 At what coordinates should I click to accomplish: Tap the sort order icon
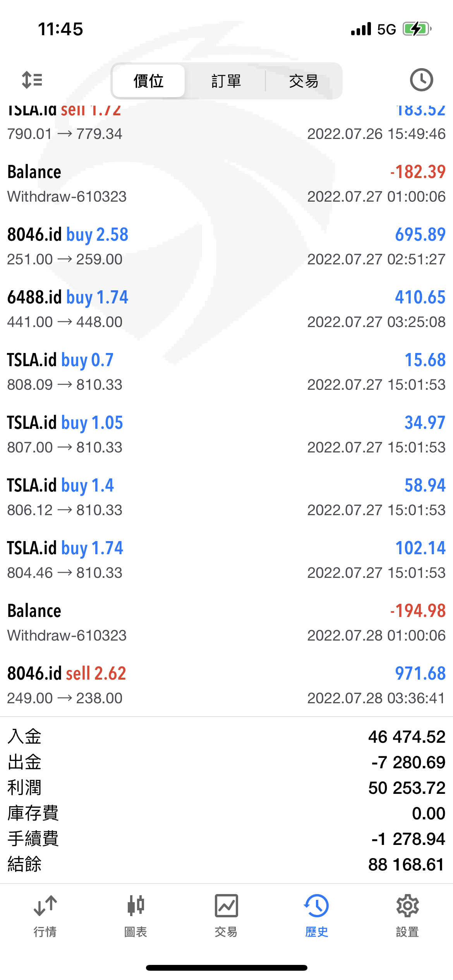pos(32,80)
